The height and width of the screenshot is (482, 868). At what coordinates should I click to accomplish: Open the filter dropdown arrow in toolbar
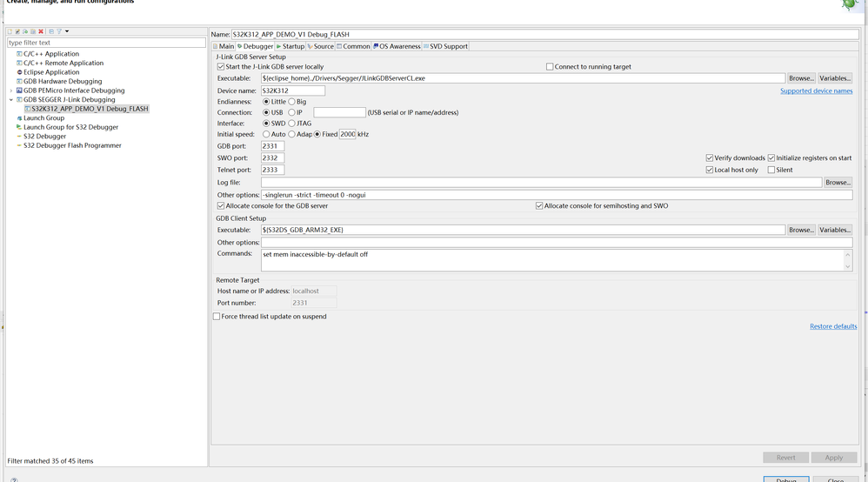(67, 31)
